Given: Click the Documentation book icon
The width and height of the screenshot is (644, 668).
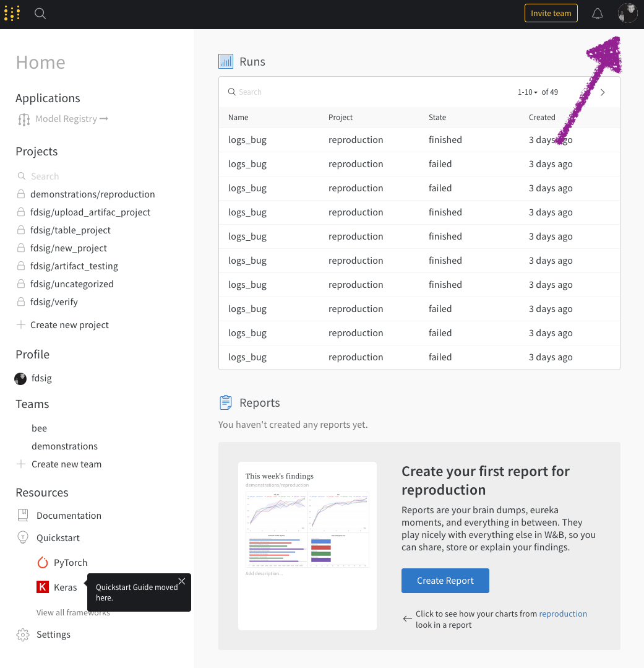Looking at the screenshot, I should point(23,515).
